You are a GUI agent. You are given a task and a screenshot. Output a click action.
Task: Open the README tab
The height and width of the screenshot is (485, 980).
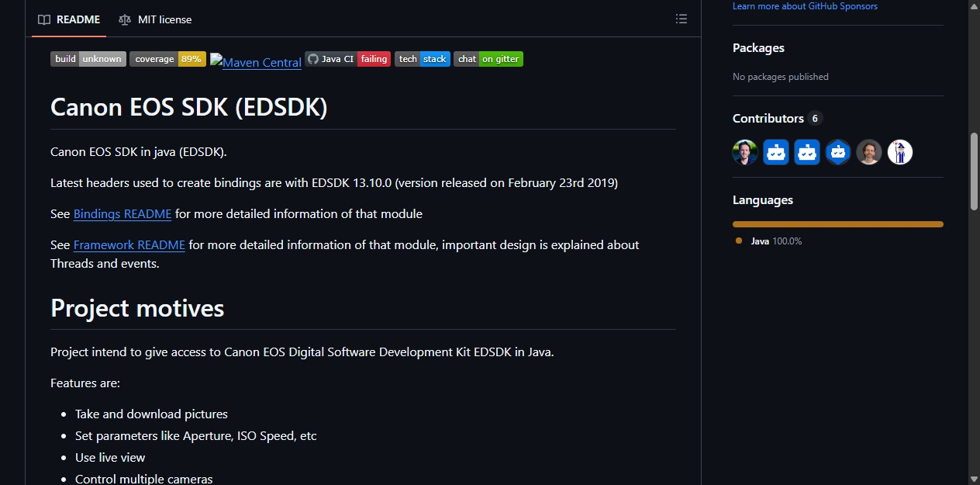point(68,19)
